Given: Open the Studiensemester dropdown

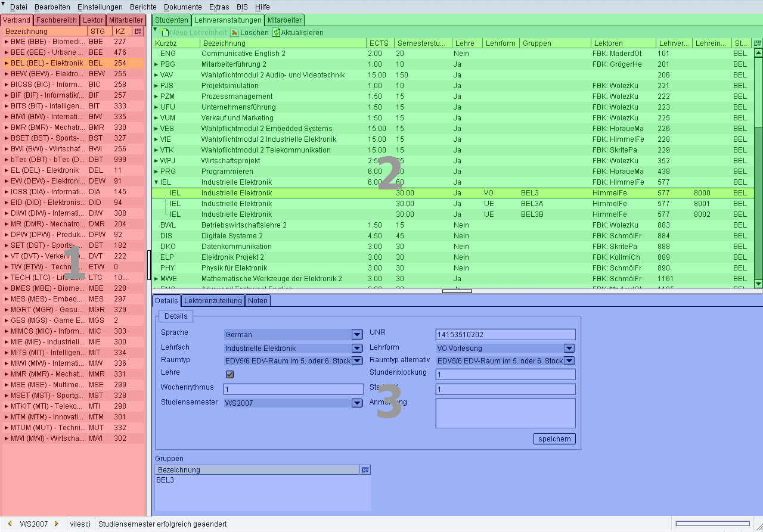Looking at the screenshot, I should pos(356,403).
